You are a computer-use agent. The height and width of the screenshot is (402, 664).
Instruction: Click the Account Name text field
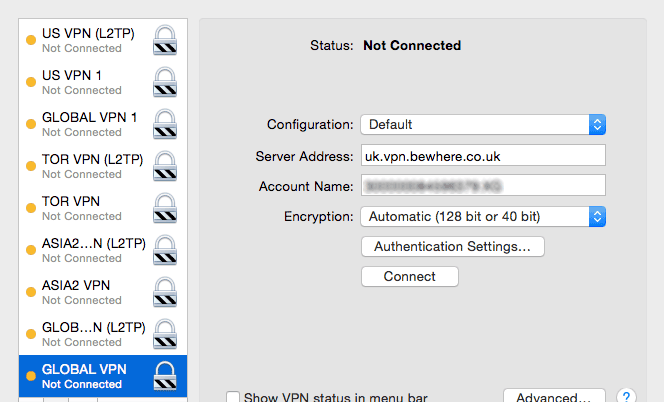coord(483,186)
